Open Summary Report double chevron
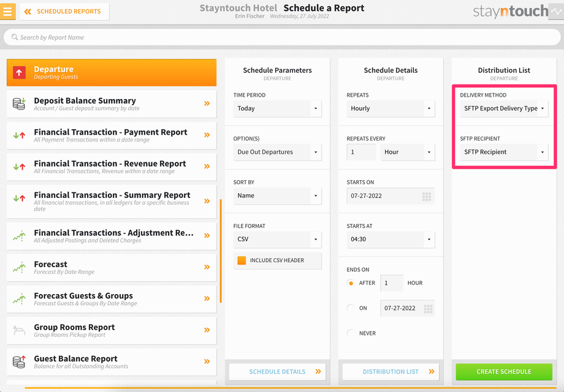This screenshot has width=564, height=392. tap(207, 202)
